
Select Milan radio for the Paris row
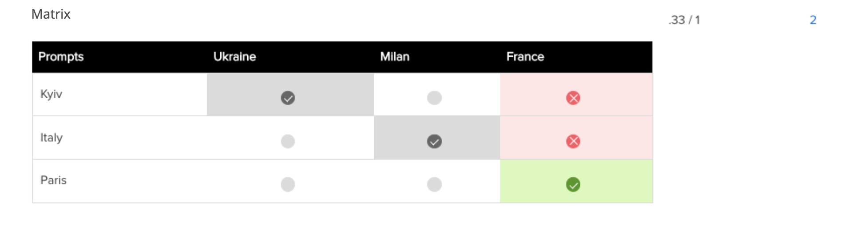point(434,184)
